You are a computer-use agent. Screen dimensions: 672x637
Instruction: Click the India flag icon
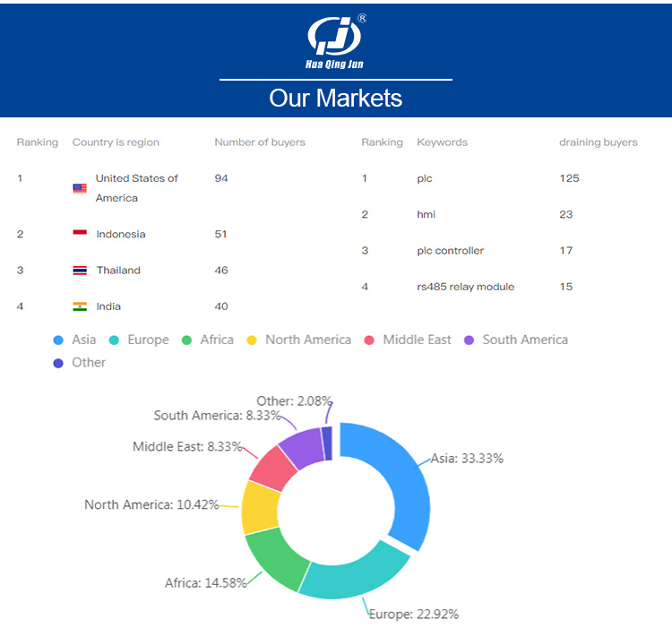click(80, 306)
